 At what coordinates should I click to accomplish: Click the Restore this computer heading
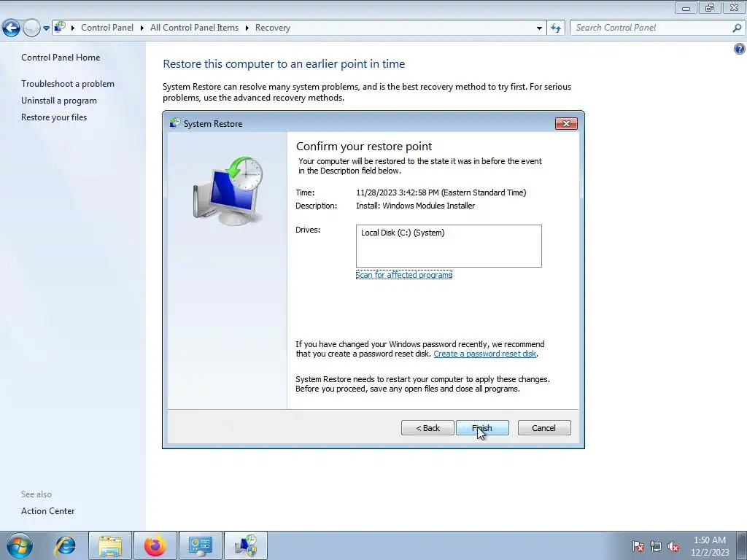point(284,64)
